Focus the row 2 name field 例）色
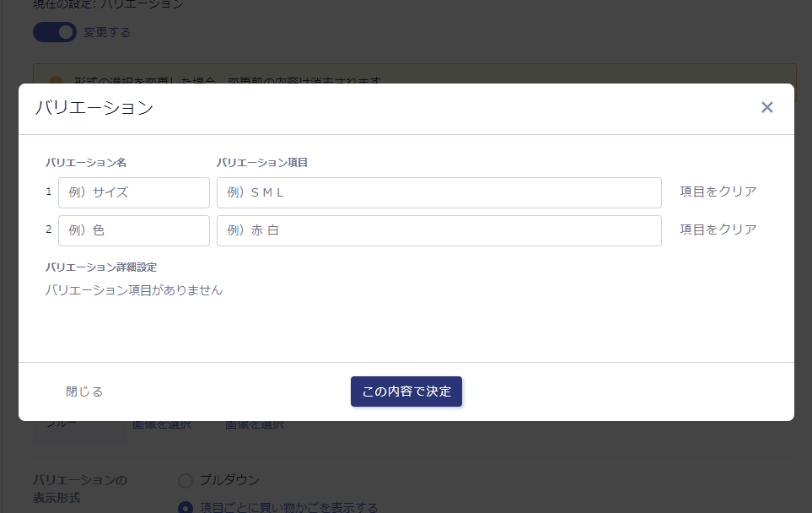The image size is (812, 513). pos(134,230)
